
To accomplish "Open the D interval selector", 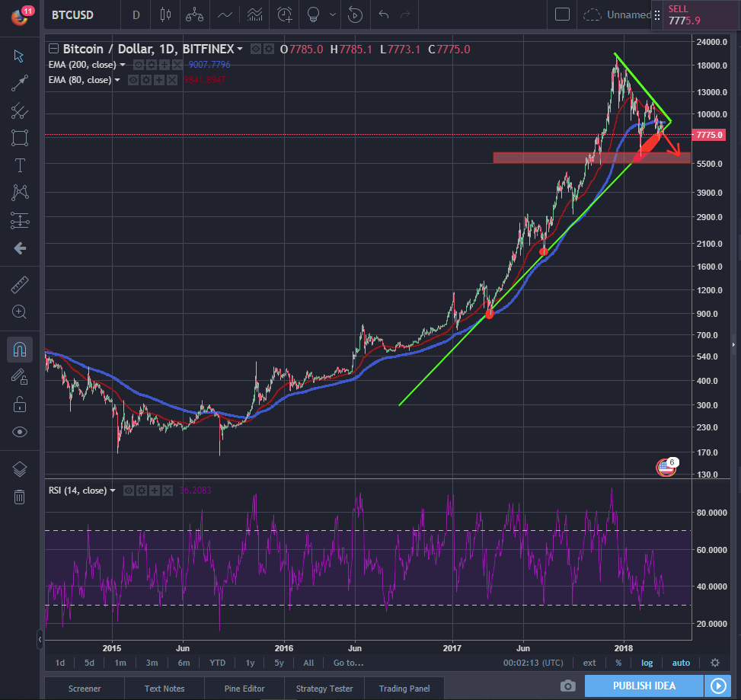I will tap(136, 14).
